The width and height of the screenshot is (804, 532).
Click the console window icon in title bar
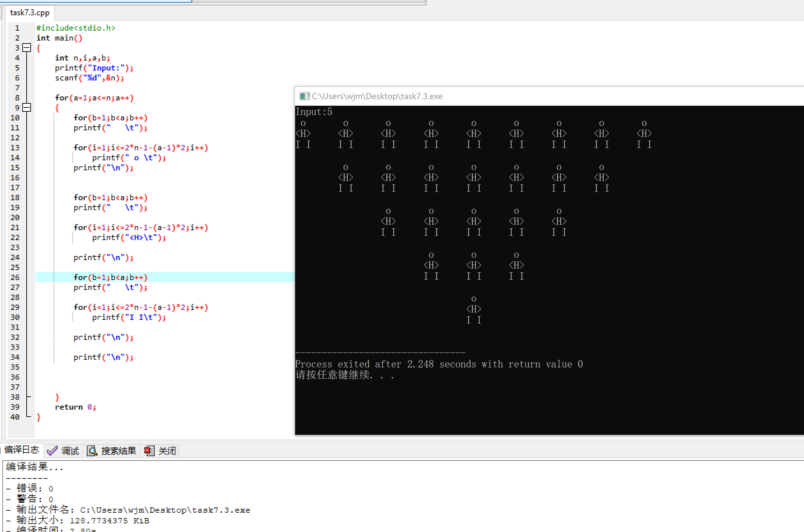(x=304, y=96)
